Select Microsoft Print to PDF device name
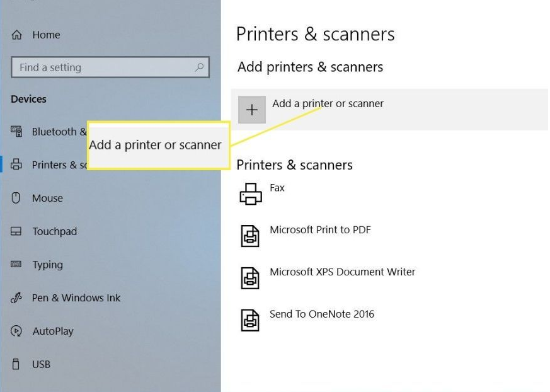Image resolution: width=550 pixels, height=392 pixels. tap(320, 230)
